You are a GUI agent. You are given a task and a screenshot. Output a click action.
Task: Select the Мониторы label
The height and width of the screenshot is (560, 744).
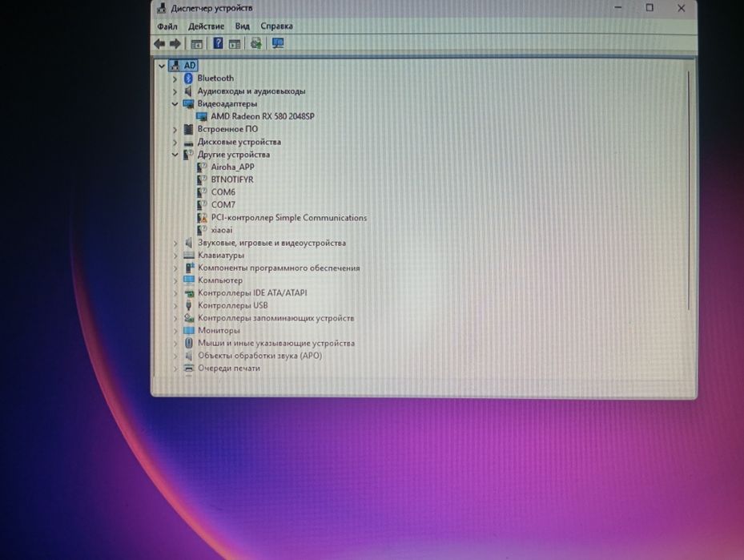[219, 330]
